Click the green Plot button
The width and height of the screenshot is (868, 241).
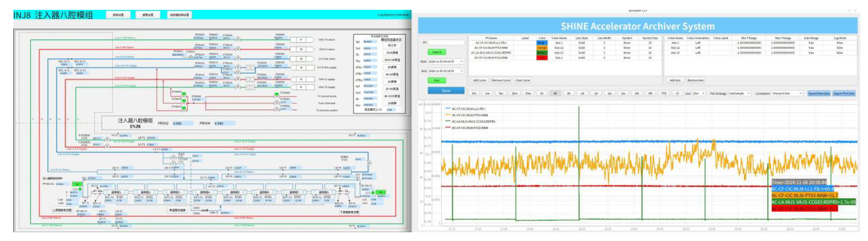pyautogui.click(x=437, y=80)
